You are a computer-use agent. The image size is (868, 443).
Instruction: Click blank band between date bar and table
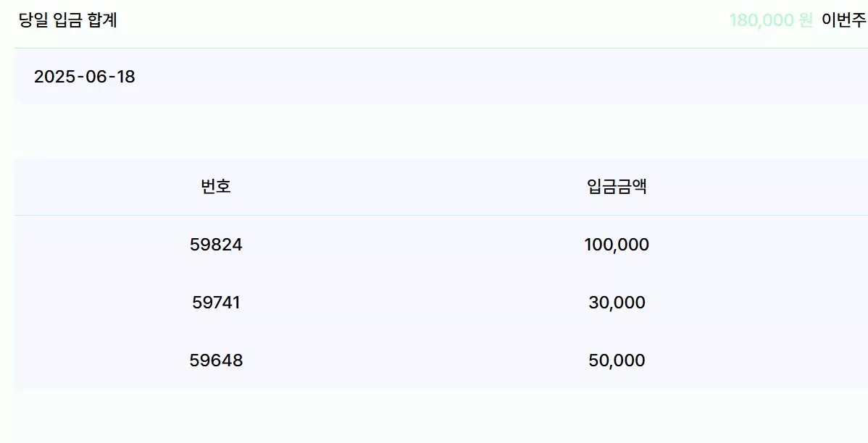pos(441,132)
